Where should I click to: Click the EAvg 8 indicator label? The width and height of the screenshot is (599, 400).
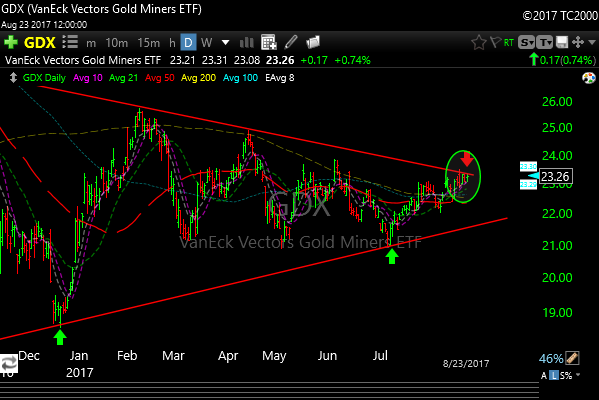click(280, 78)
